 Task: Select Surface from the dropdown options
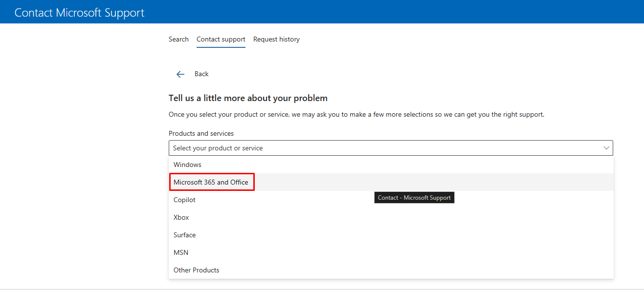391,235
